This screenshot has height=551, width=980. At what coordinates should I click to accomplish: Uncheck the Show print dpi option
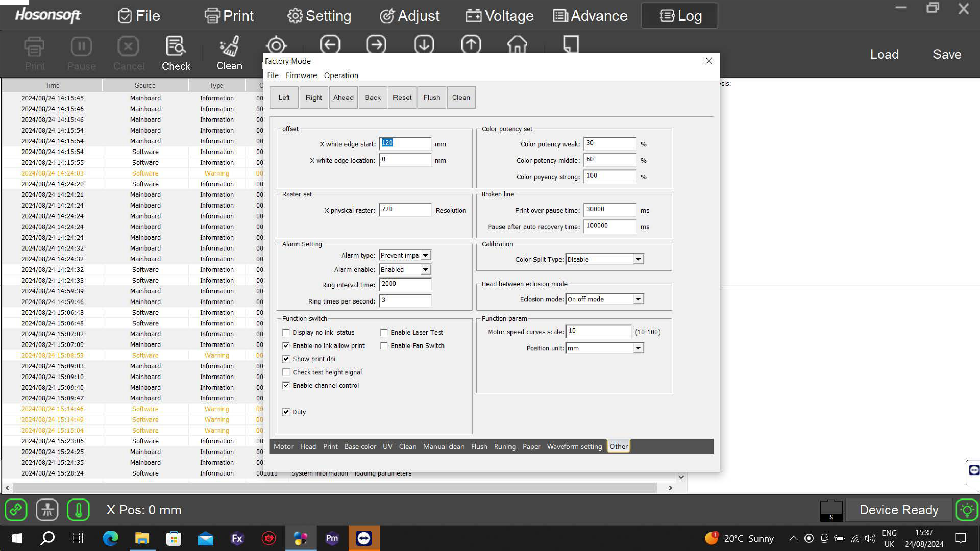[286, 359]
